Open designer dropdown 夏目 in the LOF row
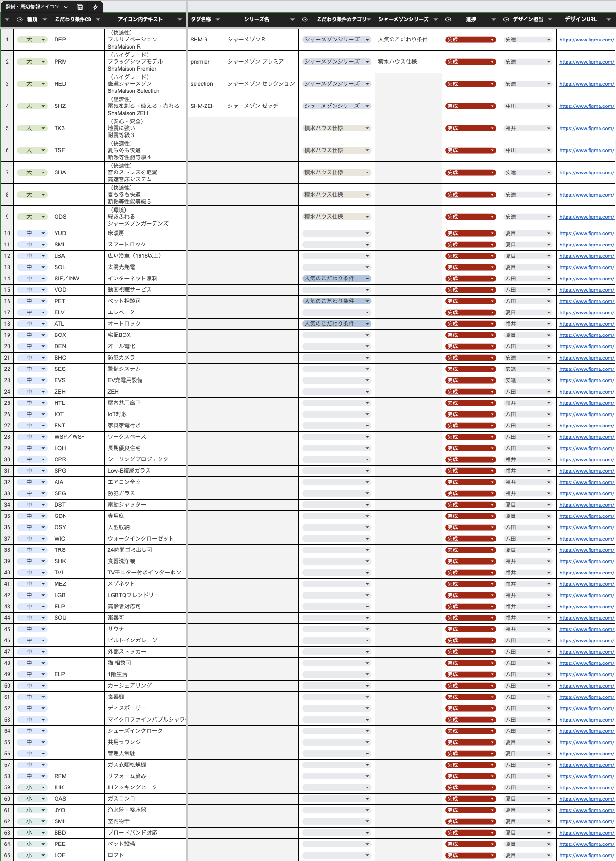The width and height of the screenshot is (616, 861). tap(528, 855)
